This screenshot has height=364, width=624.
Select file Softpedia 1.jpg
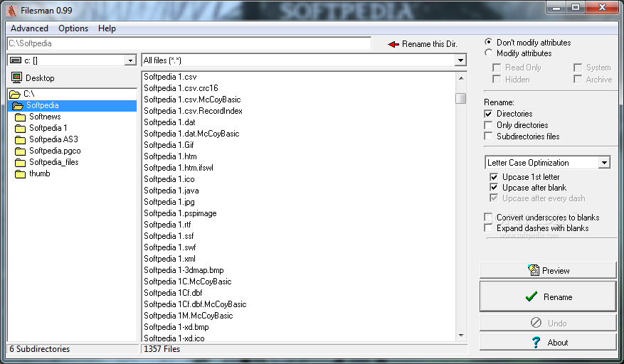click(169, 202)
